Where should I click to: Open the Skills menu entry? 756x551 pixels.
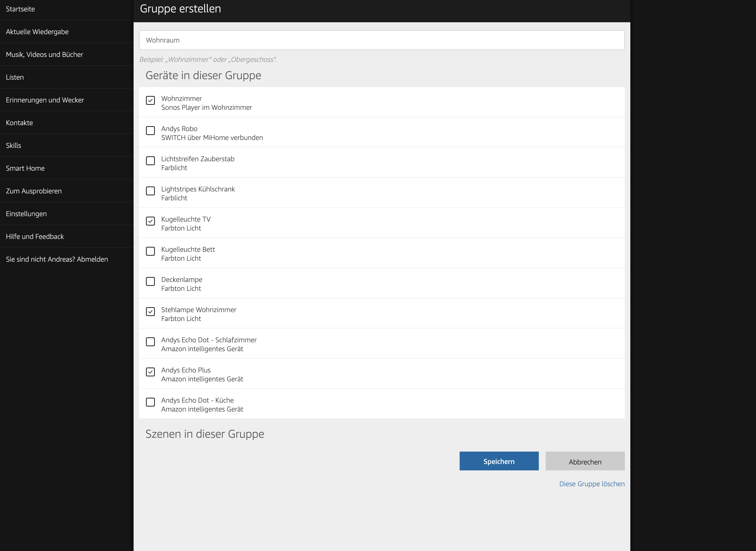[x=14, y=145]
